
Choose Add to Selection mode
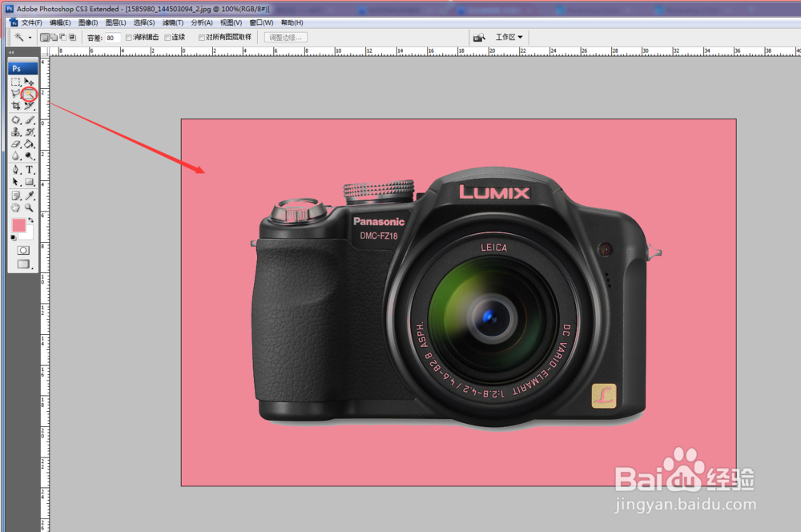54,38
